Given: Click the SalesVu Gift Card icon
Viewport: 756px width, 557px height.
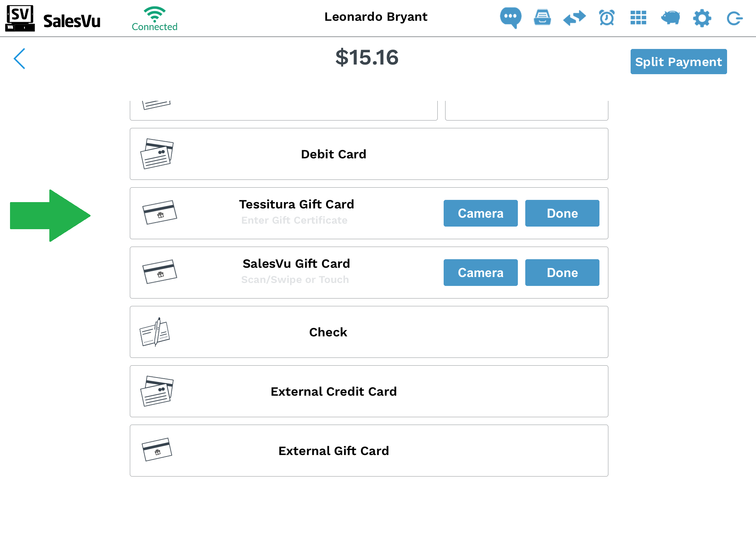Looking at the screenshot, I should click(x=160, y=272).
